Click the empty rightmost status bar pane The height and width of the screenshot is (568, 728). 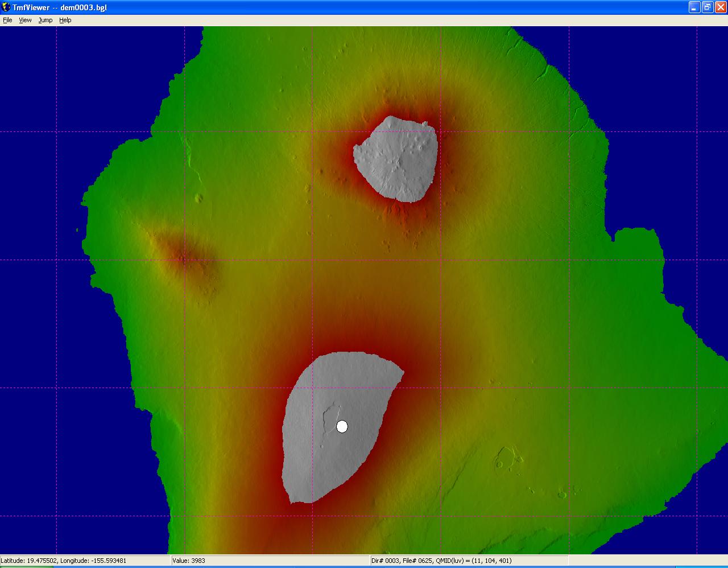click(x=647, y=561)
